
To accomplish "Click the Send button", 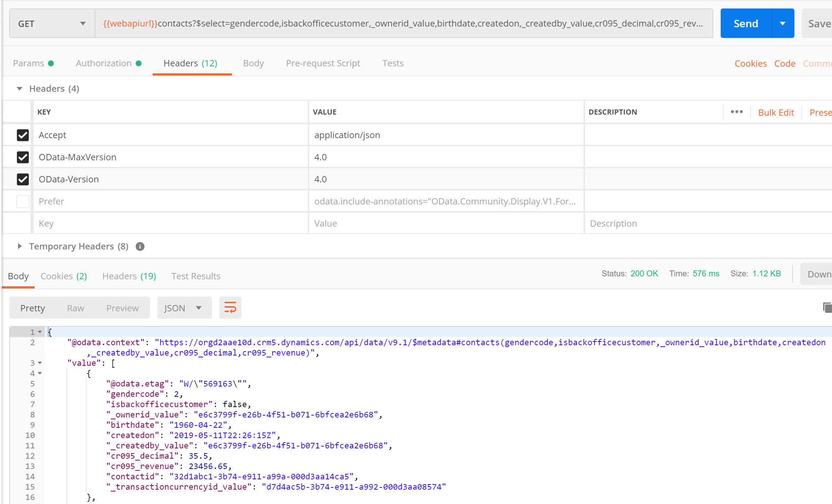I will coord(746,24).
